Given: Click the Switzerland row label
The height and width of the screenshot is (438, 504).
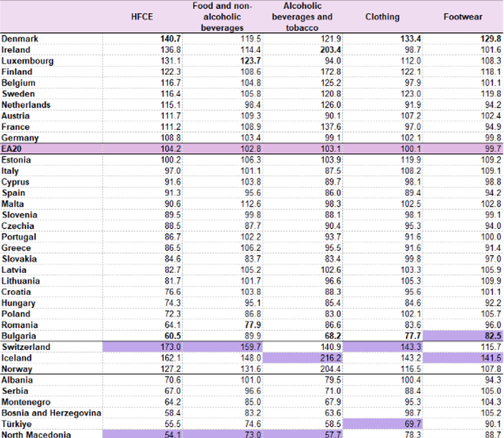Looking at the screenshot, I should coord(25,347).
